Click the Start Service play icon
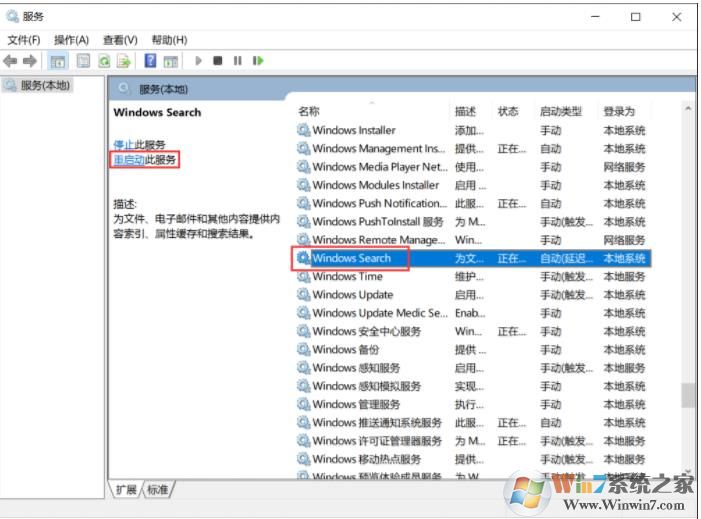701x519 pixels. point(198,60)
